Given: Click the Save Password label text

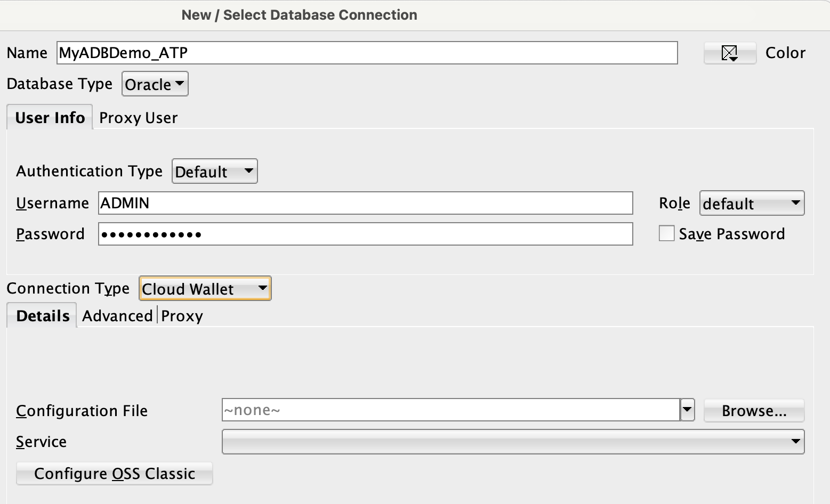Looking at the screenshot, I should coord(731,234).
